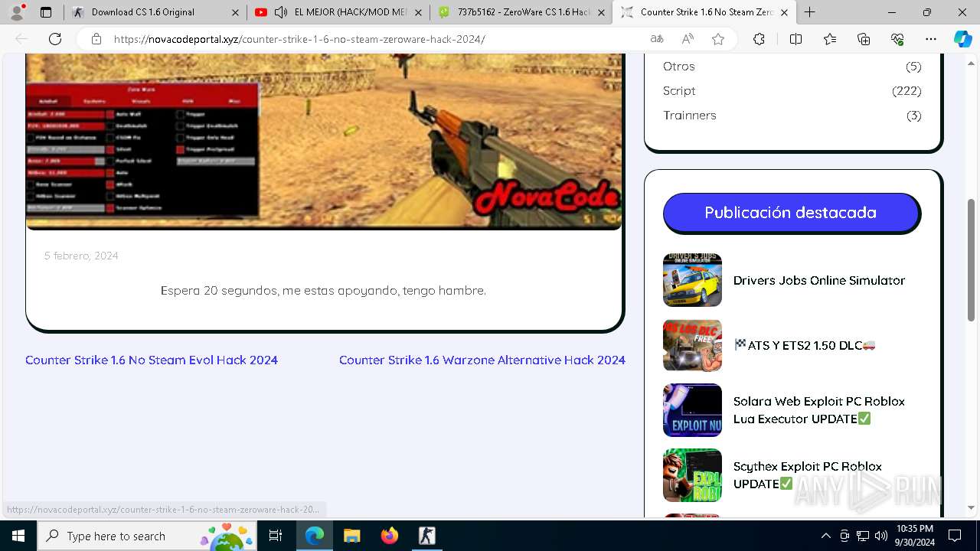Activate the read aloud icon
Viewport: 980px width, 551px height.
[688, 39]
